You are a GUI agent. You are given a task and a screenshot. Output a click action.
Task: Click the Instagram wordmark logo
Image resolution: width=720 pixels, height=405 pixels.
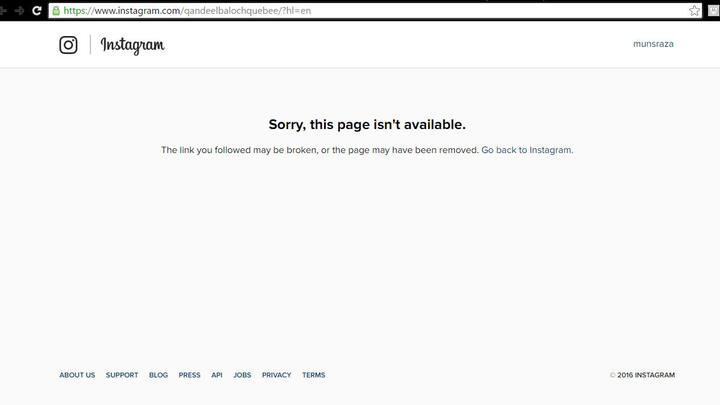(132, 45)
